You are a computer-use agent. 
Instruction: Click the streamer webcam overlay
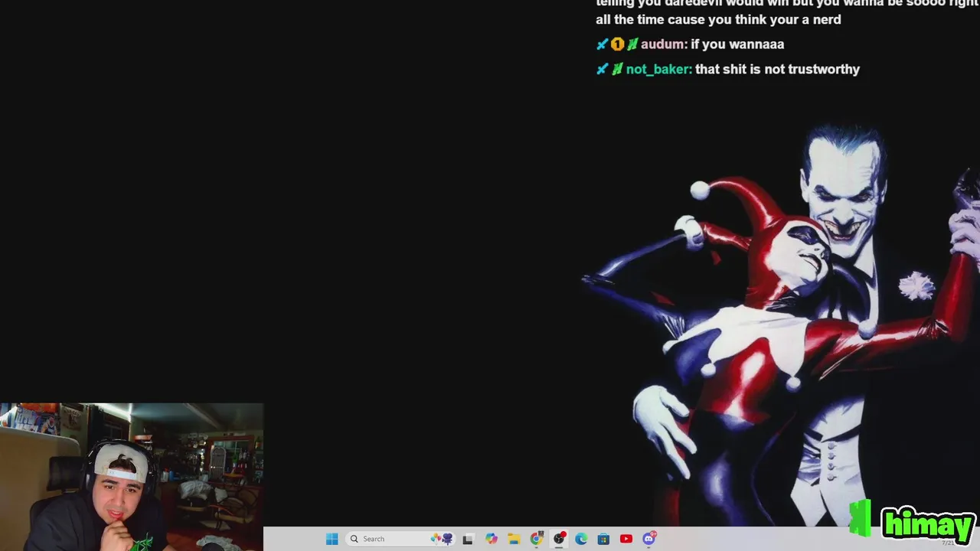click(132, 477)
